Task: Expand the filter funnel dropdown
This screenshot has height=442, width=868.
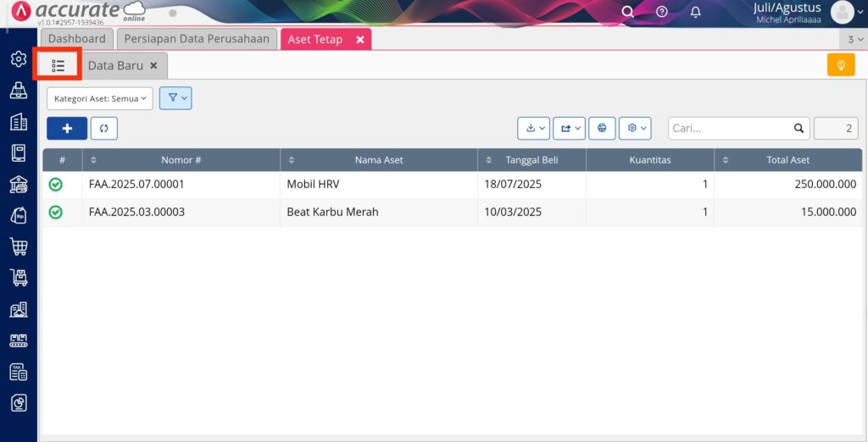Action: pos(175,98)
